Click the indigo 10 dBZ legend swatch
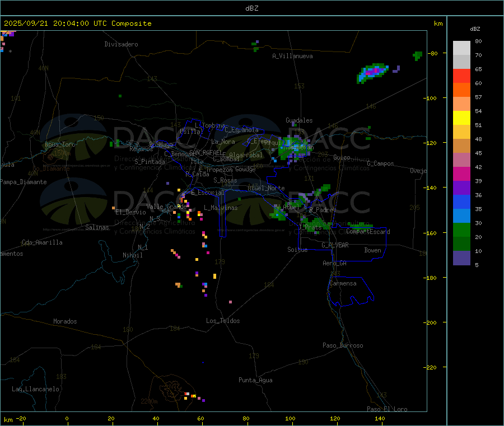 pyautogui.click(x=461, y=258)
